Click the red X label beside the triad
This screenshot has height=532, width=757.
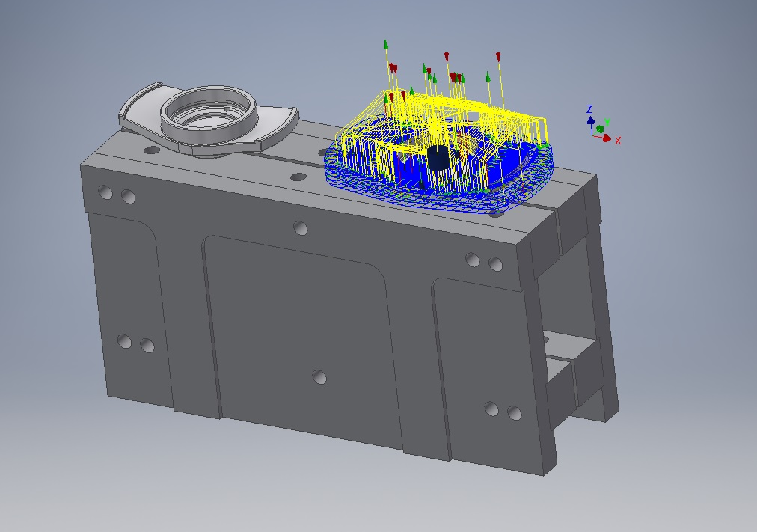point(618,141)
